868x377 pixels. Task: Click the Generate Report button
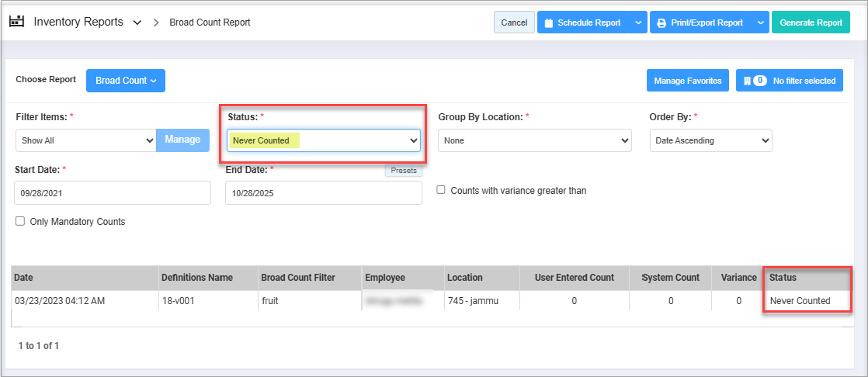pos(811,22)
